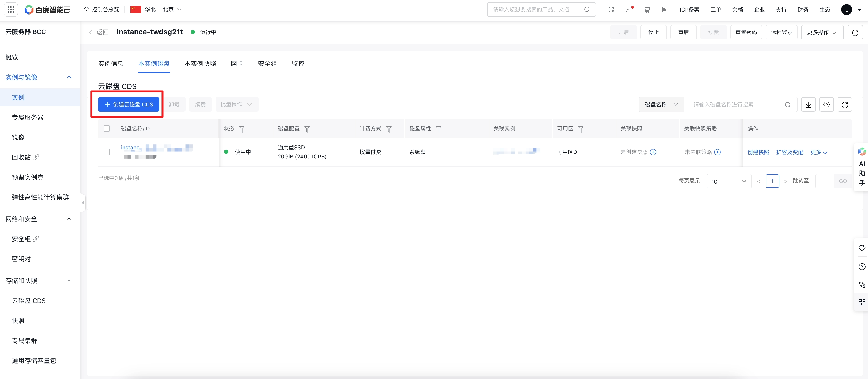
Task: Open the account menu caret
Action: [x=859, y=10]
